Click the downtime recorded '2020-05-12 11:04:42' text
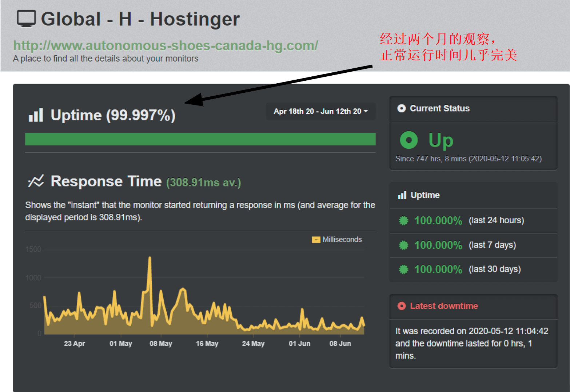This screenshot has width=570, height=392. [508, 331]
